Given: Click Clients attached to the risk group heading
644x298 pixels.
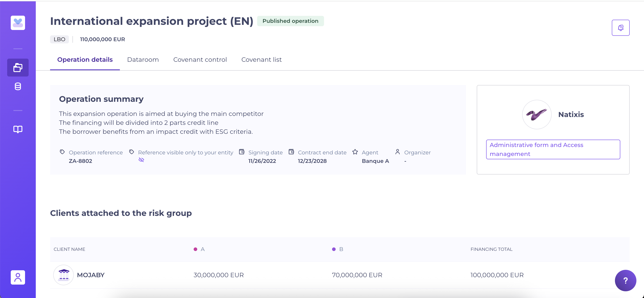Looking at the screenshot, I should pos(121,213).
